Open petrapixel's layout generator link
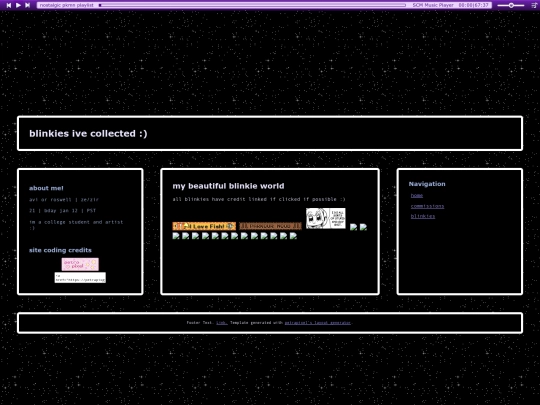Viewport: 540px width, 405px height. pyautogui.click(x=318, y=323)
